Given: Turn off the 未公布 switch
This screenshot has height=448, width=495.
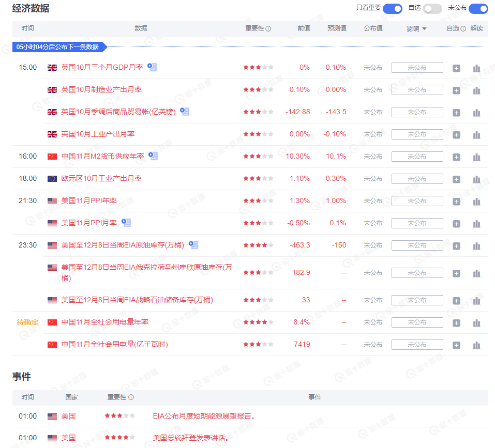Looking at the screenshot, I should coord(478,8).
